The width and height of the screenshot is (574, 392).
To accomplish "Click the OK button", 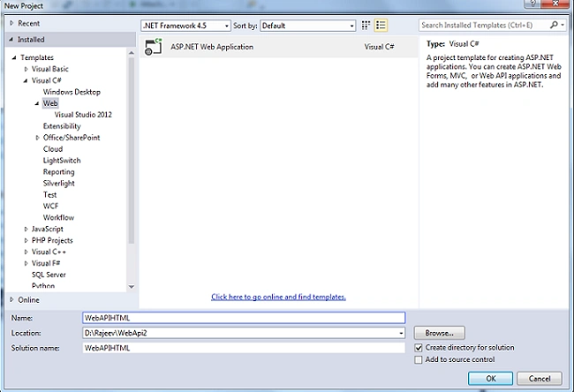I will click(490, 379).
